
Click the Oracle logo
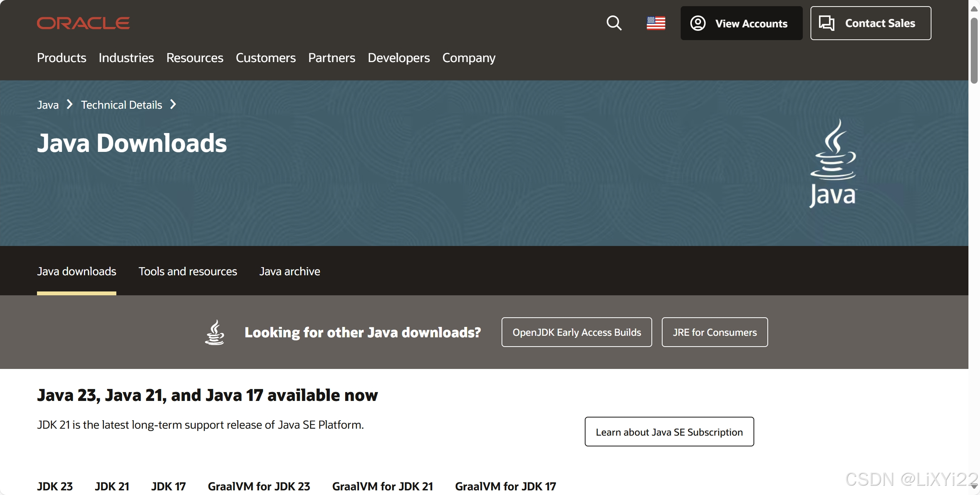[83, 23]
